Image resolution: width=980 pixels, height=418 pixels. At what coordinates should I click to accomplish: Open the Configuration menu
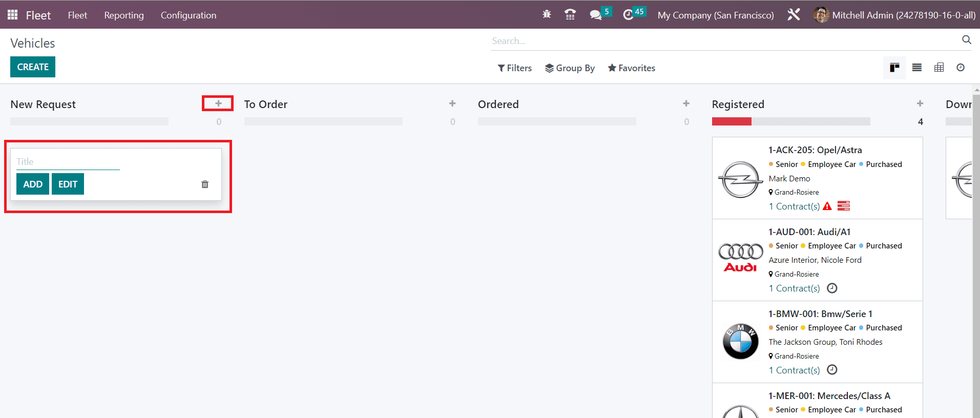pos(189,15)
